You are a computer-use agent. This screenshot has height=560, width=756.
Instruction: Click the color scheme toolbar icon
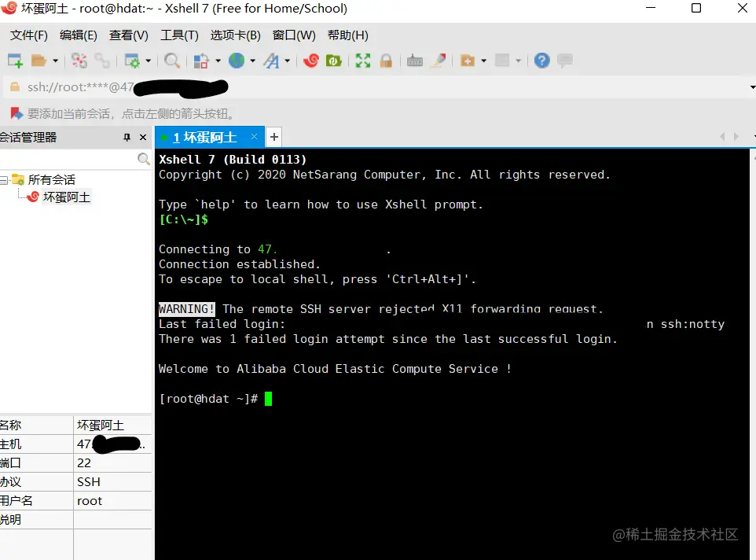click(201, 61)
